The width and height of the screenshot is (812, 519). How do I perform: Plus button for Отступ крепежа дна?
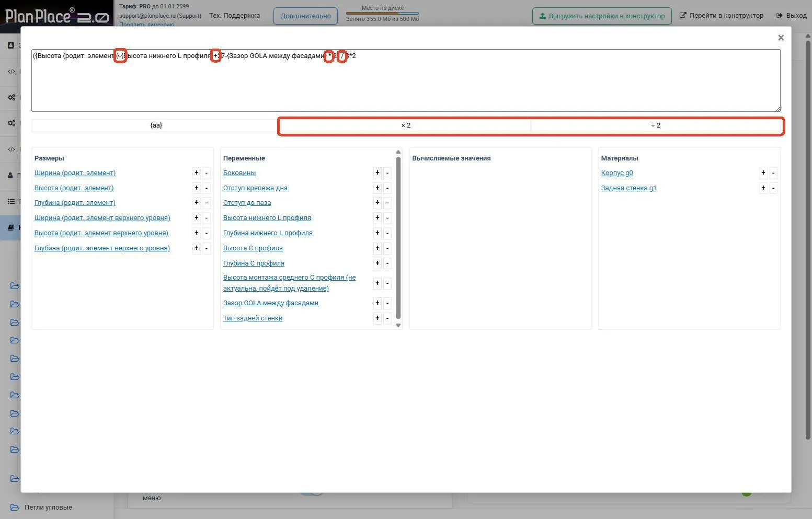click(x=378, y=188)
